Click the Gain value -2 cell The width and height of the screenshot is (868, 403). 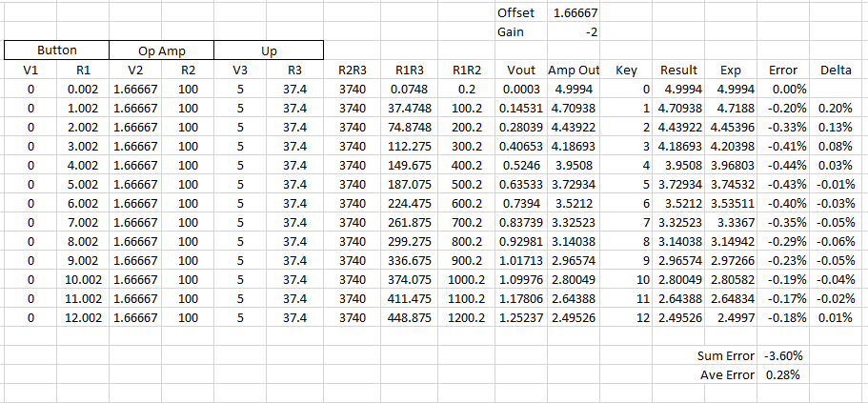click(x=574, y=32)
